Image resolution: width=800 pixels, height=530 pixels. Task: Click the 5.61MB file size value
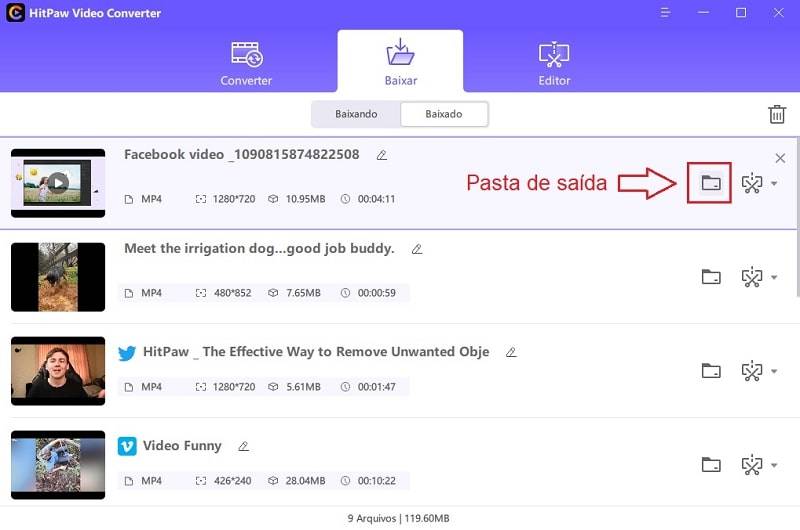(303, 387)
